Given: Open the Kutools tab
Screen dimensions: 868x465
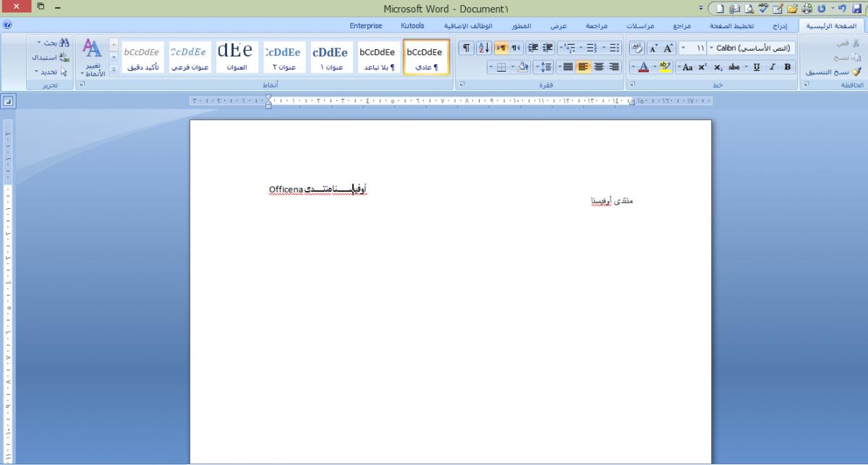Looking at the screenshot, I should (x=412, y=25).
